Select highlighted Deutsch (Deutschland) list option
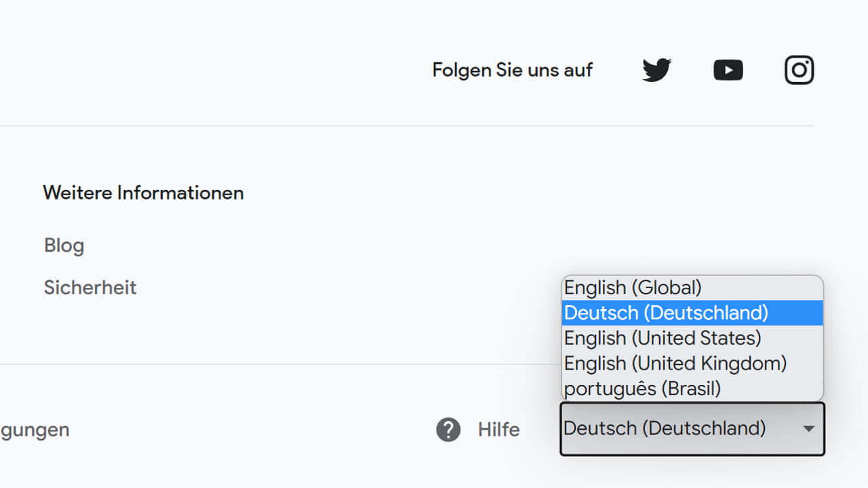Image resolution: width=868 pixels, height=488 pixels. [x=666, y=313]
